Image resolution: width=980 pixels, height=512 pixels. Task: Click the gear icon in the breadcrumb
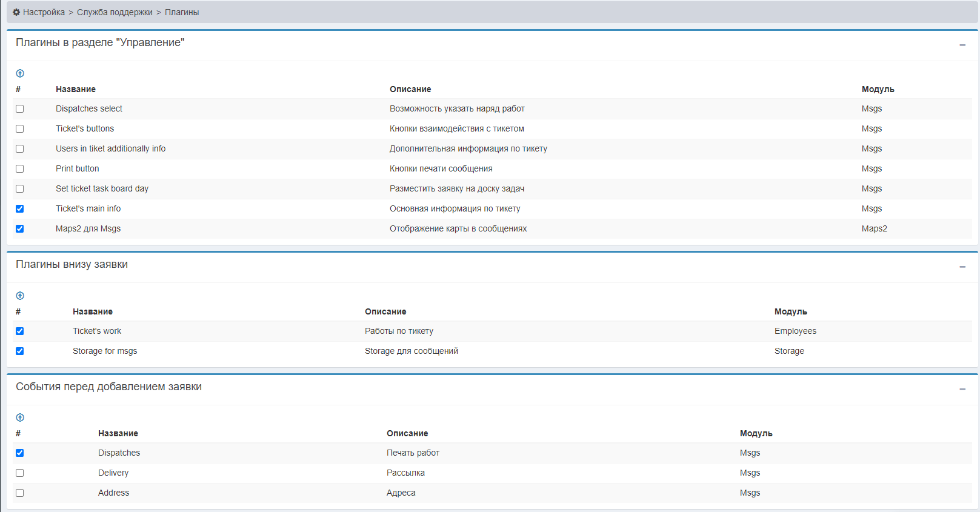point(16,12)
